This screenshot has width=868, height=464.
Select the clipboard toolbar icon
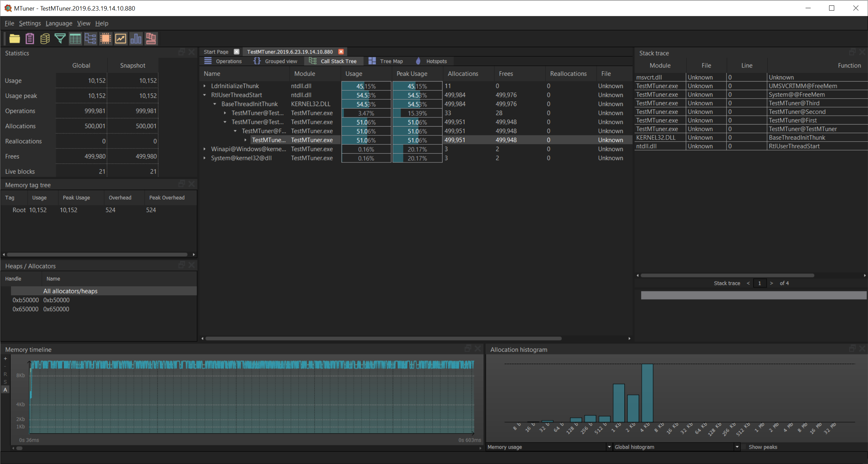tap(30, 39)
